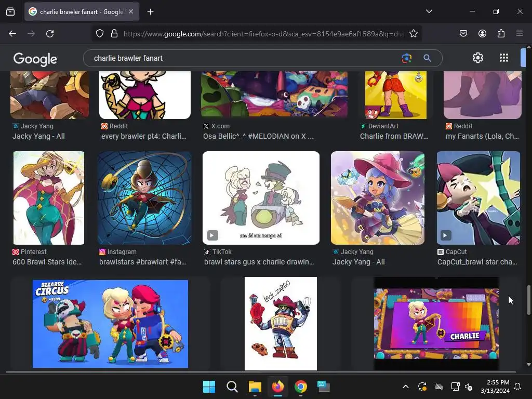The image size is (532, 399).
Task: Open File Explorer from taskbar
Action: click(x=255, y=387)
